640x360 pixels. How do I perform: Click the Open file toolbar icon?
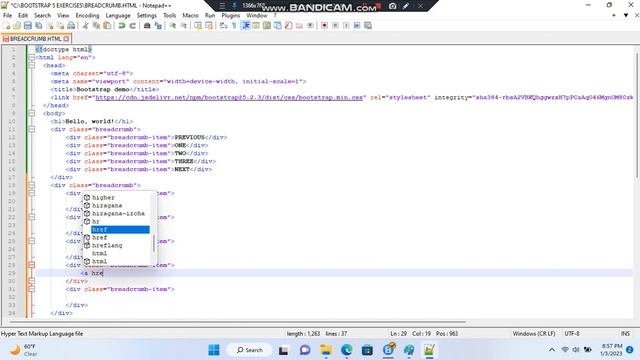pos(17,25)
